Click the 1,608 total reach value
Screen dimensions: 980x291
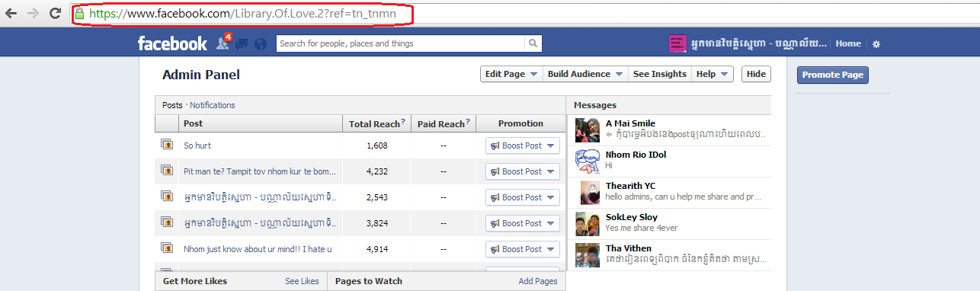pyautogui.click(x=377, y=145)
